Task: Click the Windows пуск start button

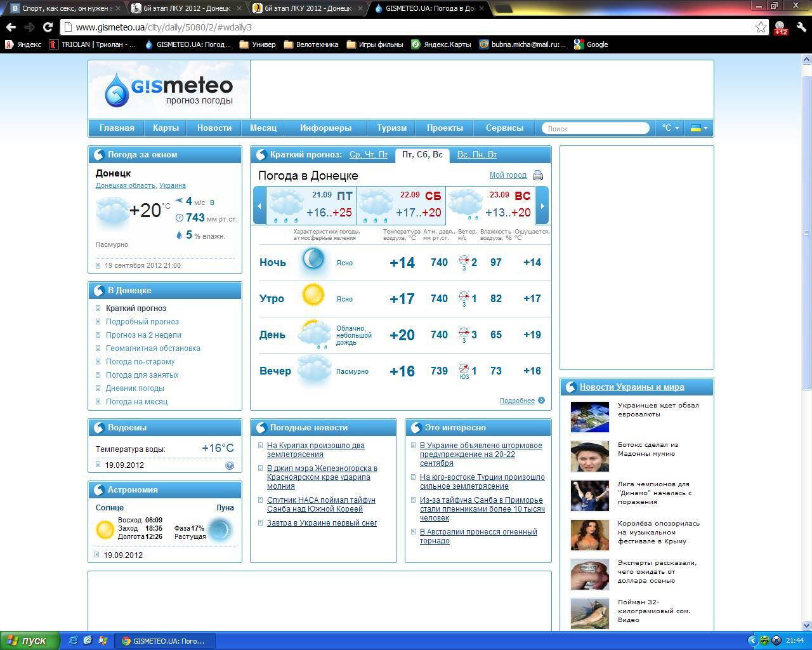Action: click(x=30, y=640)
